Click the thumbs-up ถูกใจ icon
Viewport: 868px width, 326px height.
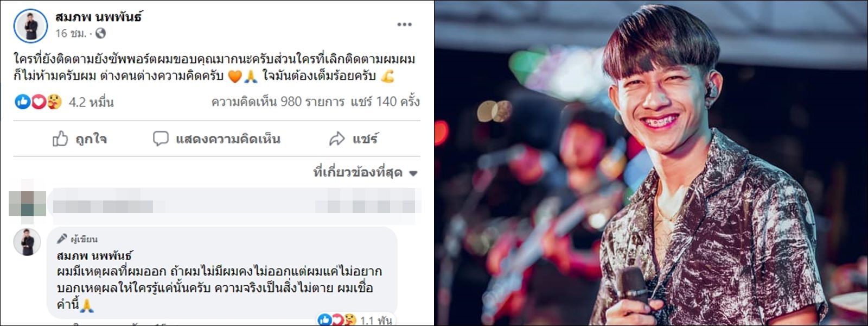coord(60,139)
